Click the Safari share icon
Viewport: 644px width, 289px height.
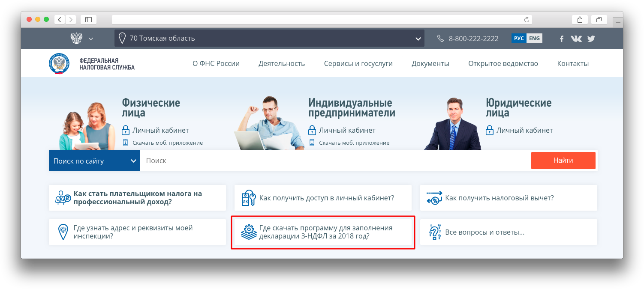580,20
